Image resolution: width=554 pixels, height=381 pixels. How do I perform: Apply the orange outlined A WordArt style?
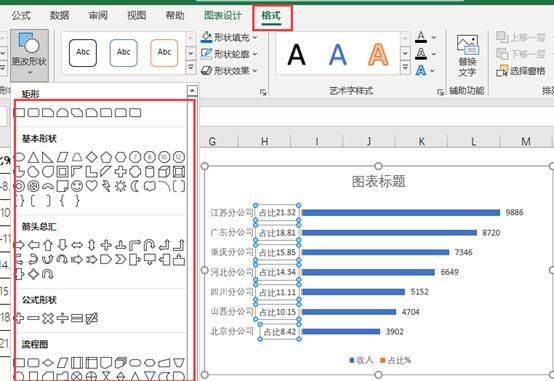(378, 55)
